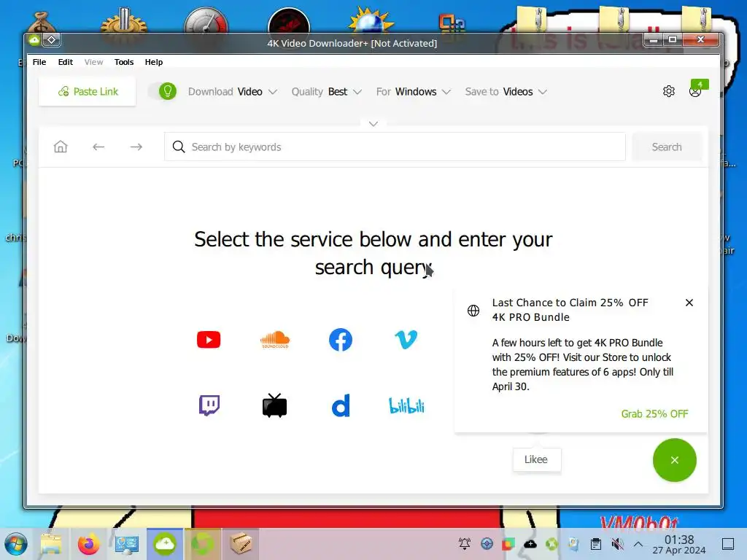
Task: Click the diamond pin button in title bar
Action: (x=52, y=40)
